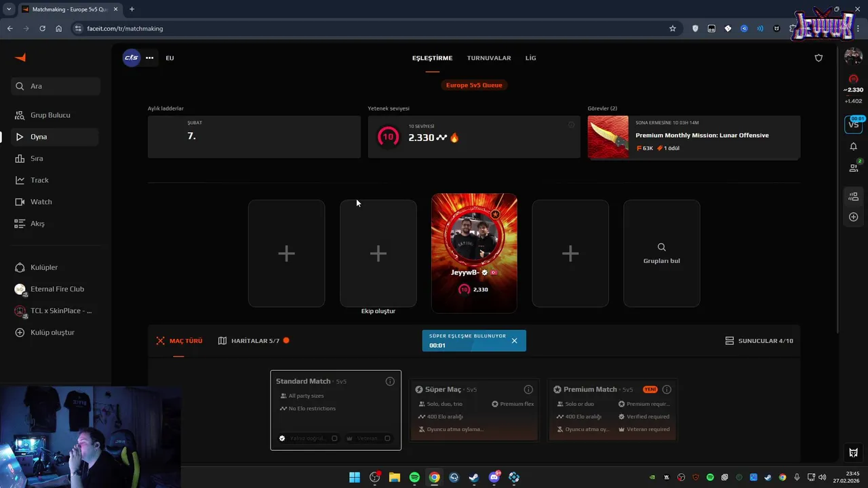Open friends list icon with badge

point(853,167)
